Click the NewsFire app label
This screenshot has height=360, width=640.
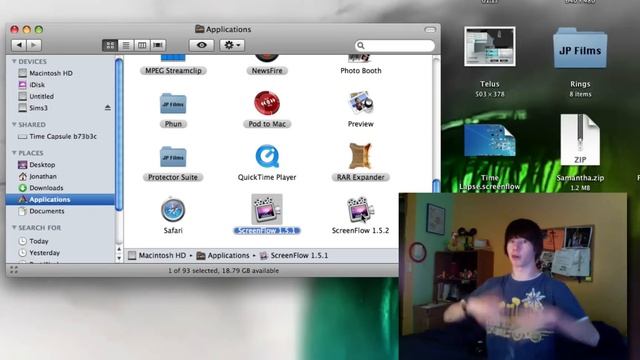[267, 71]
